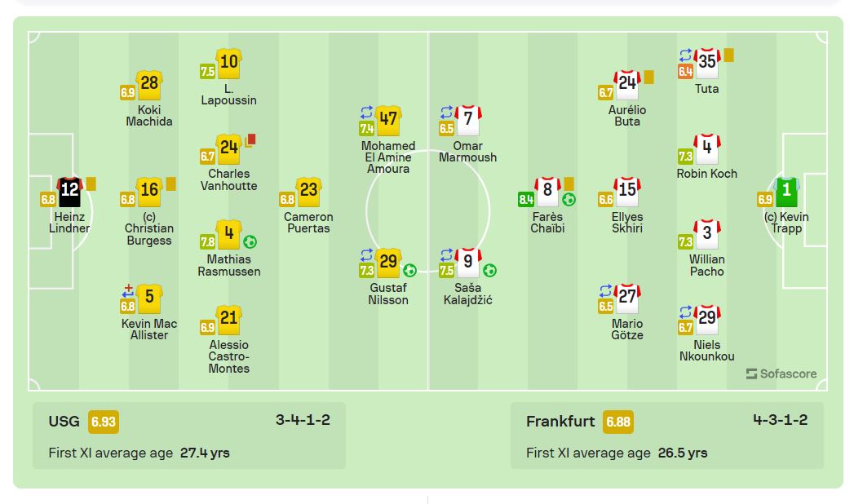Click the red card beside Charles Vanhoutte
854x504 pixels.
[251, 139]
